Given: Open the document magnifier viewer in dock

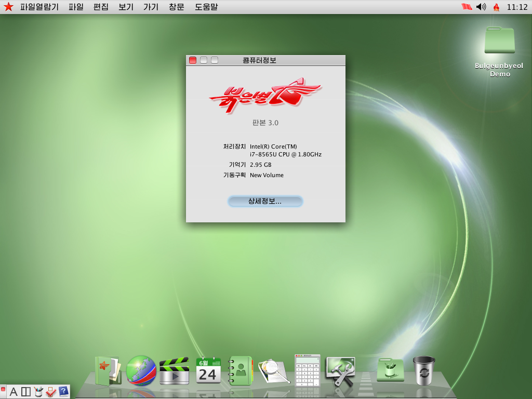Looking at the screenshot, I should (x=274, y=371).
